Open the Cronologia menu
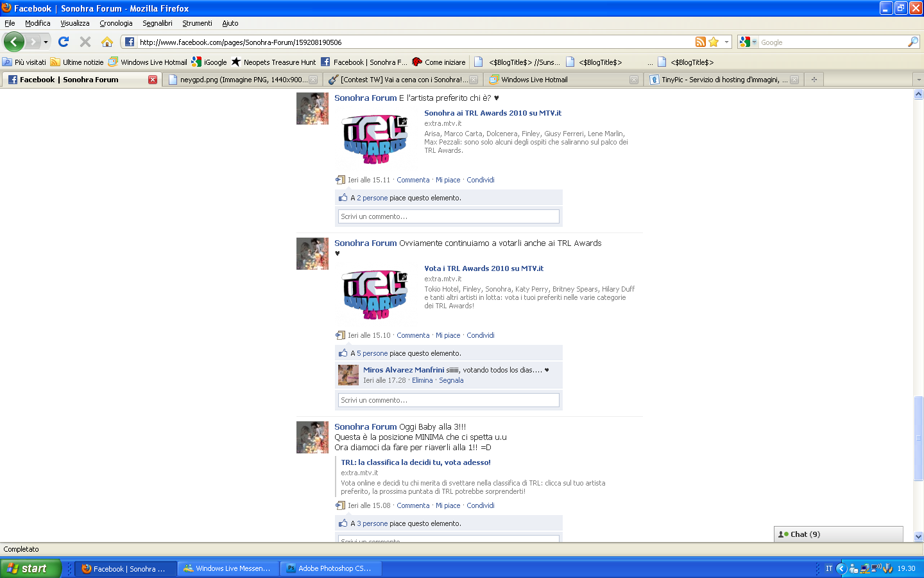 coord(116,23)
